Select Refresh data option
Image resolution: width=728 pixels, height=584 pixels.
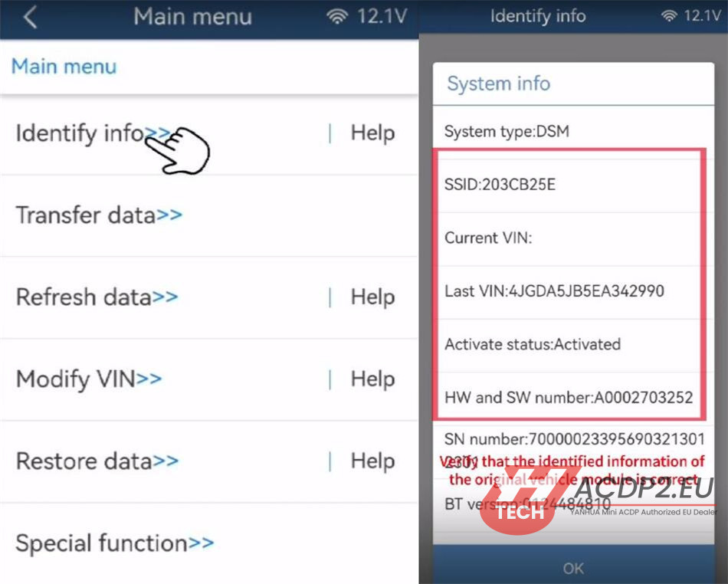(97, 297)
